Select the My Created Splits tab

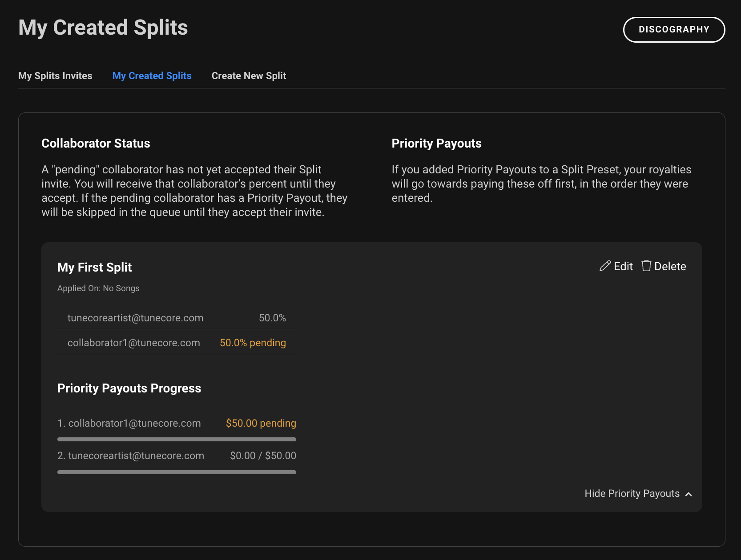[x=152, y=76]
